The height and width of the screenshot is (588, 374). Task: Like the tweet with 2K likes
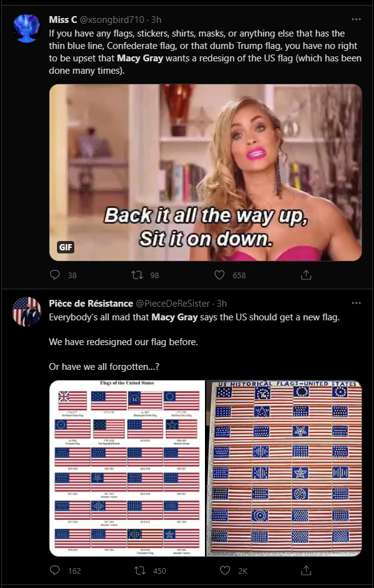pos(225,571)
